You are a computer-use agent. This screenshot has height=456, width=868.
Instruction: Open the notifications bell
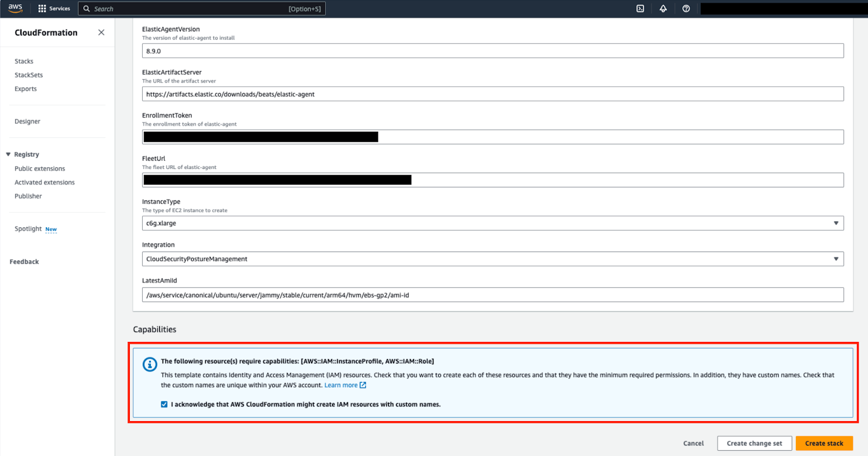click(x=664, y=8)
